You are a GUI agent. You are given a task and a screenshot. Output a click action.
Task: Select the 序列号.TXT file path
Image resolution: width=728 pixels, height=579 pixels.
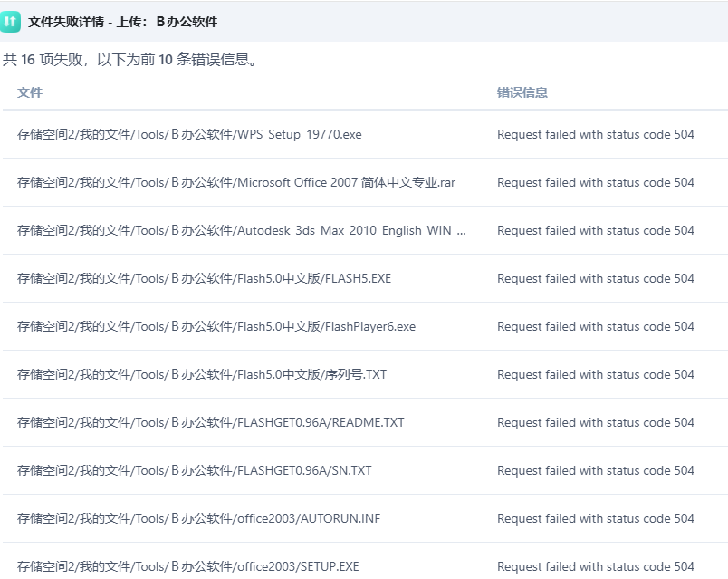tap(202, 374)
